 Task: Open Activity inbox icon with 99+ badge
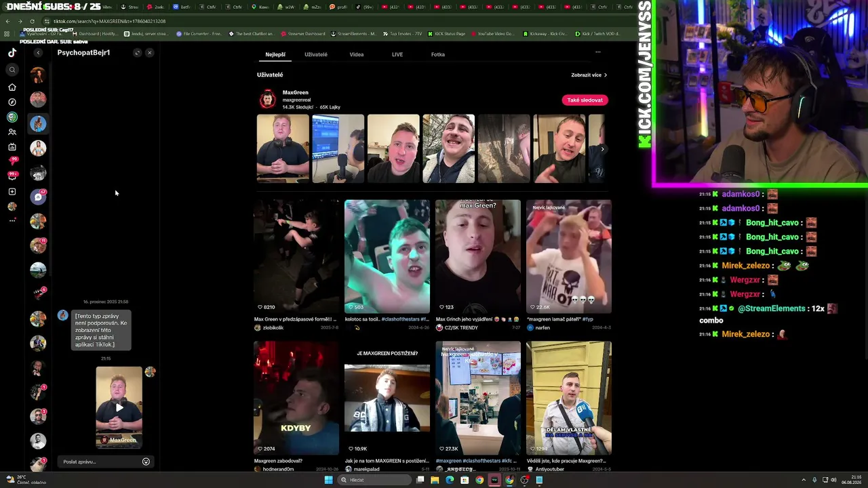(12, 176)
